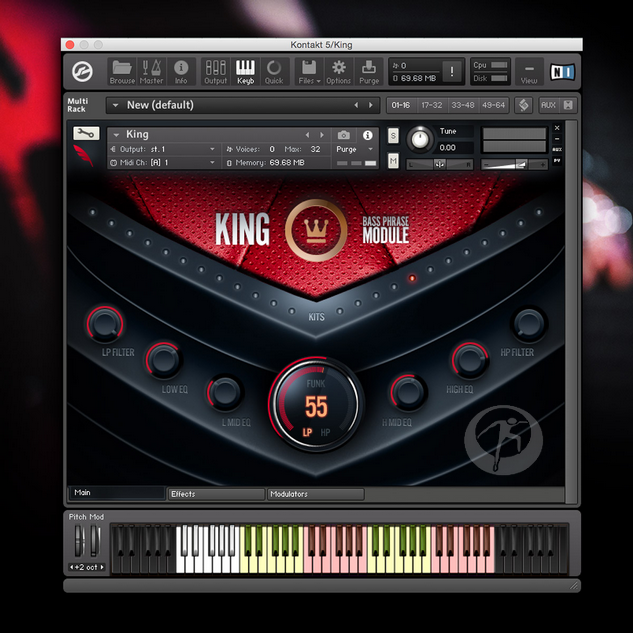633x633 pixels.
Task: Expand the King instrument dropdown arrow
Action: coord(116,135)
